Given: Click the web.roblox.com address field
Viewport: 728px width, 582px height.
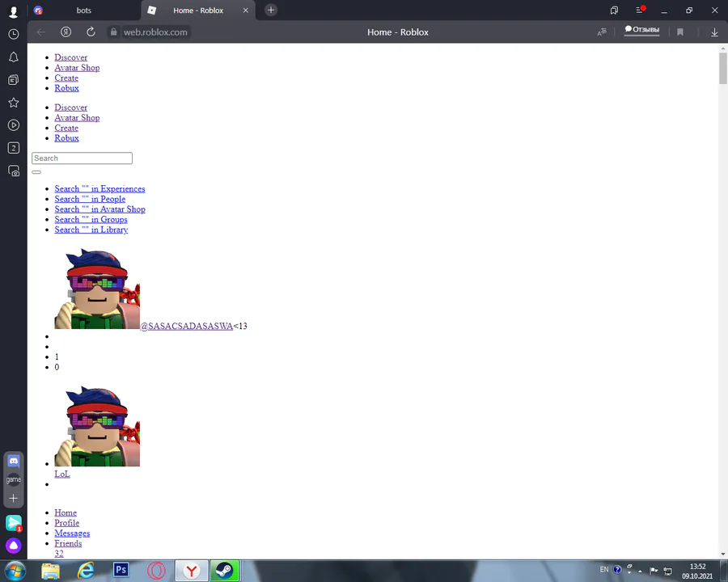Looking at the screenshot, I should pos(155,32).
